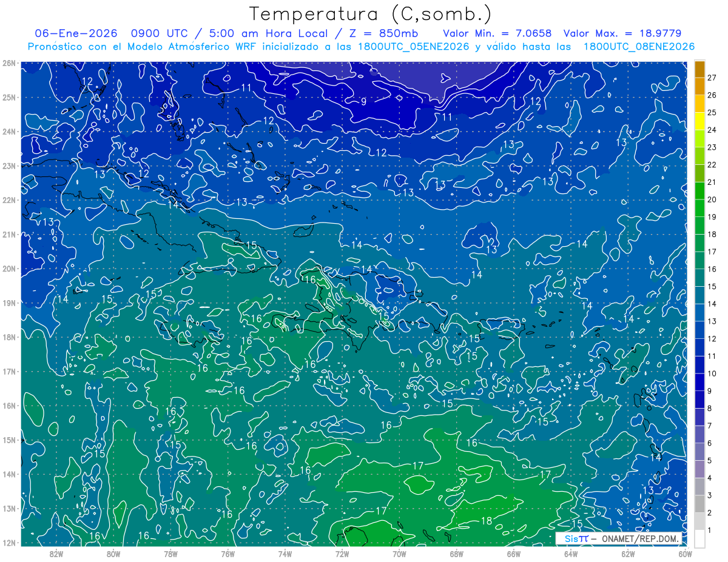Pick the white legend swatch below 1
The width and height of the screenshot is (728, 562).
(699, 538)
